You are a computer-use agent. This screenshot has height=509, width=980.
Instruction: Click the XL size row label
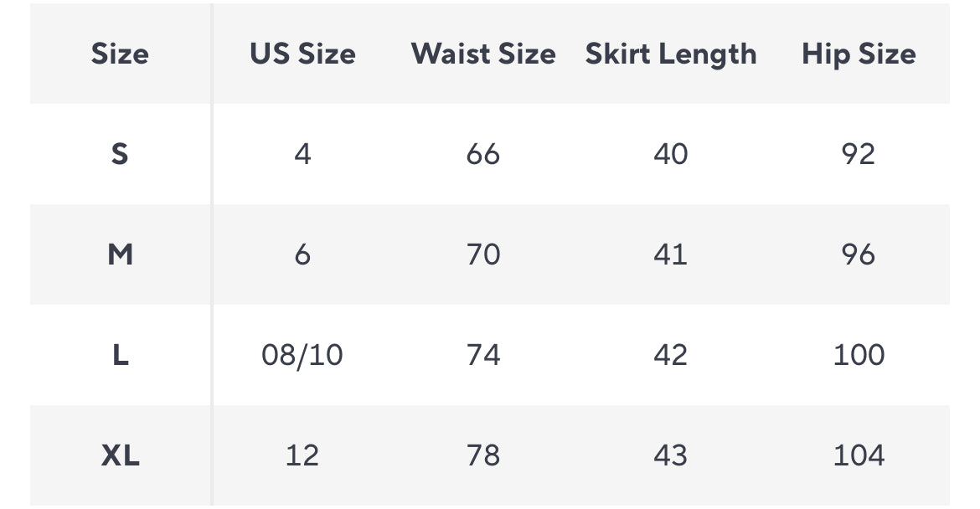120,455
